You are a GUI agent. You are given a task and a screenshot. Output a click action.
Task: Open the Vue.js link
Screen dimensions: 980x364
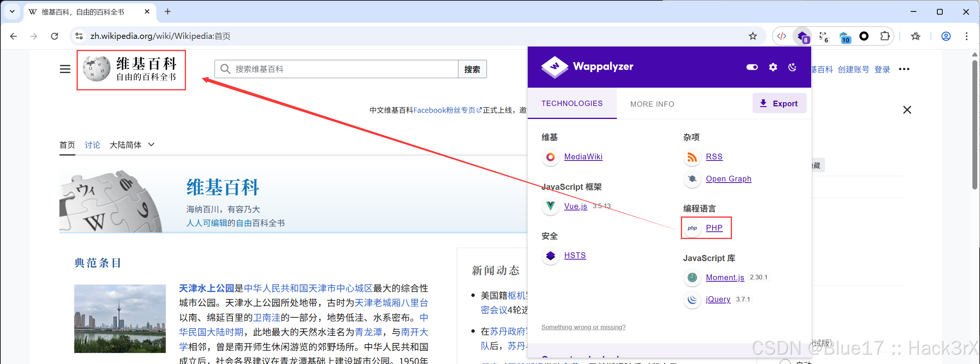coord(575,206)
